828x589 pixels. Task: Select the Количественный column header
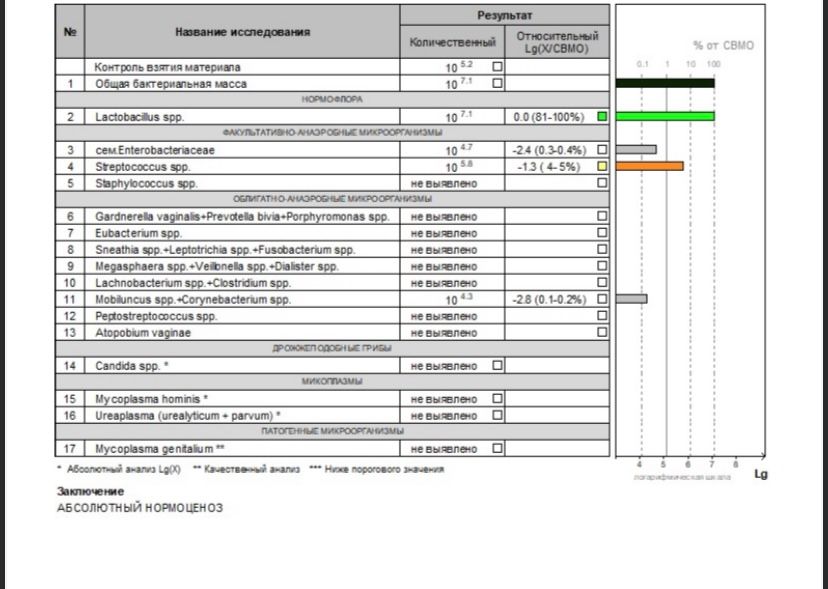(x=453, y=42)
